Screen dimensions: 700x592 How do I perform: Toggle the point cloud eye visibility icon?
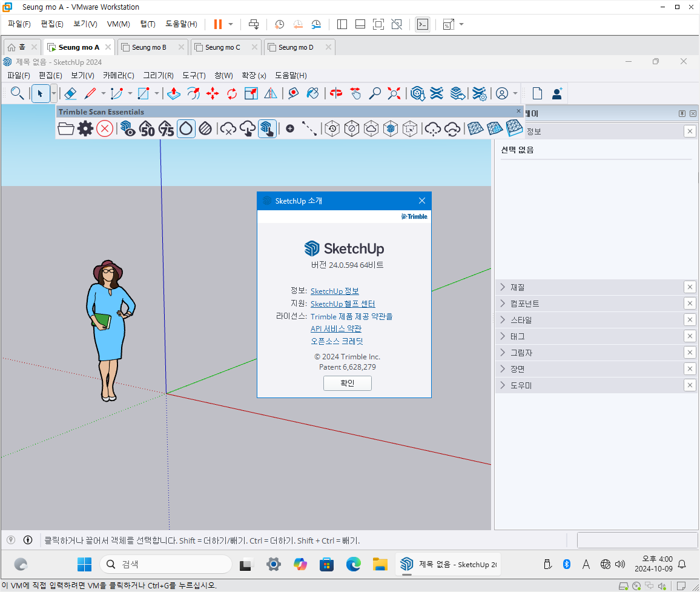pyautogui.click(x=128, y=128)
